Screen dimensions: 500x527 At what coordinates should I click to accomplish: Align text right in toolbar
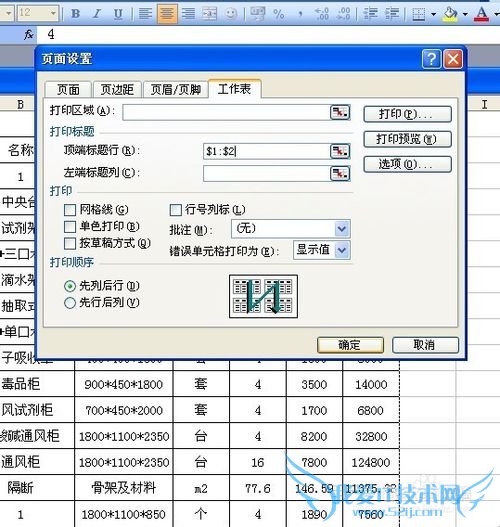[188, 14]
